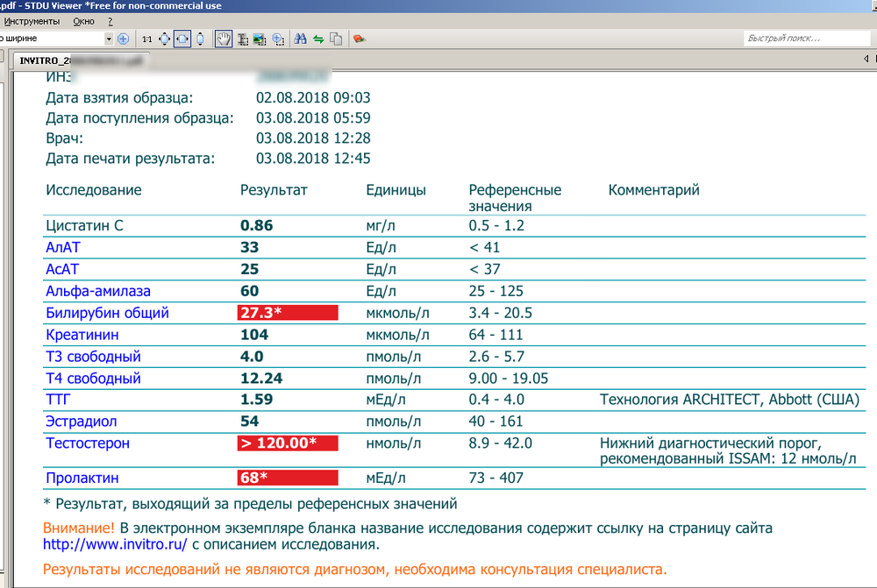This screenshot has width=877, height=588.
Task: Open the zoom scale dropdown list
Action: [x=110, y=39]
